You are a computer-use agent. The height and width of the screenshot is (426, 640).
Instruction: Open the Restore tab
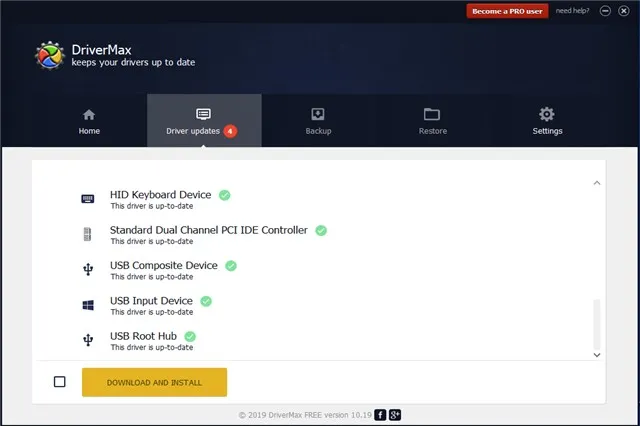point(433,121)
